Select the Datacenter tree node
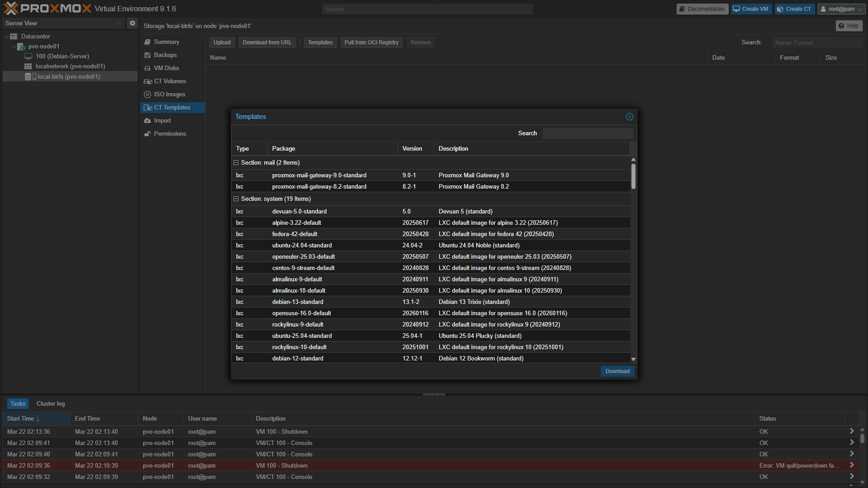This screenshot has width=868, height=488. click(x=35, y=36)
